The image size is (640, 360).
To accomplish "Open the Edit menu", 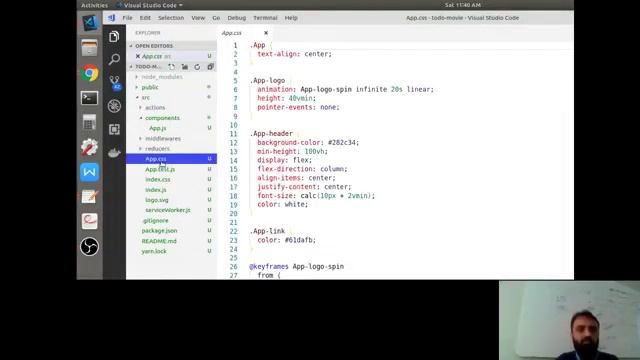I will pyautogui.click(x=145, y=18).
